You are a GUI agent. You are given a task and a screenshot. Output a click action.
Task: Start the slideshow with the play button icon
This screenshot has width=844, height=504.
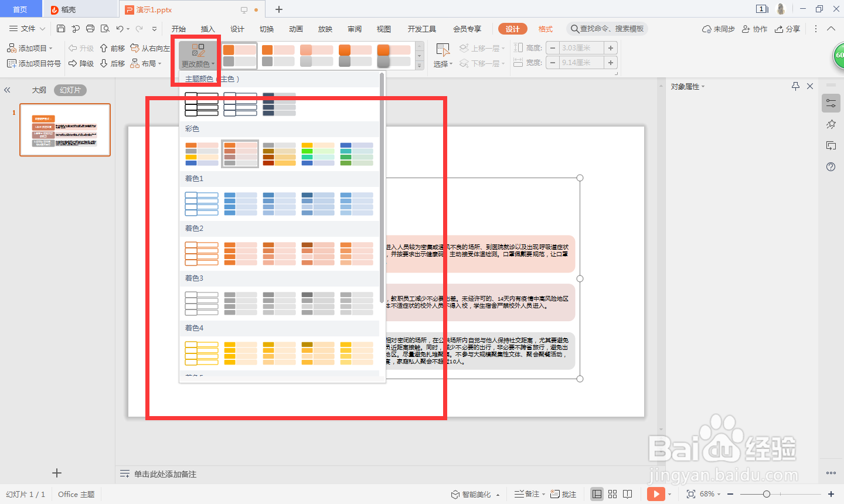click(x=657, y=494)
